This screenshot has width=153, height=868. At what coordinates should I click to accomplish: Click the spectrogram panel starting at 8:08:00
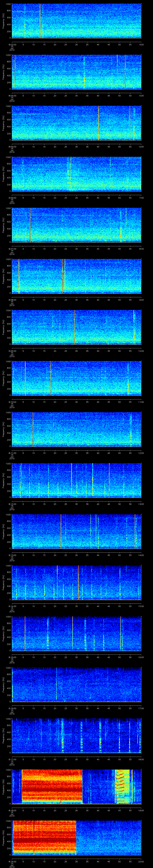(x=77, y=276)
